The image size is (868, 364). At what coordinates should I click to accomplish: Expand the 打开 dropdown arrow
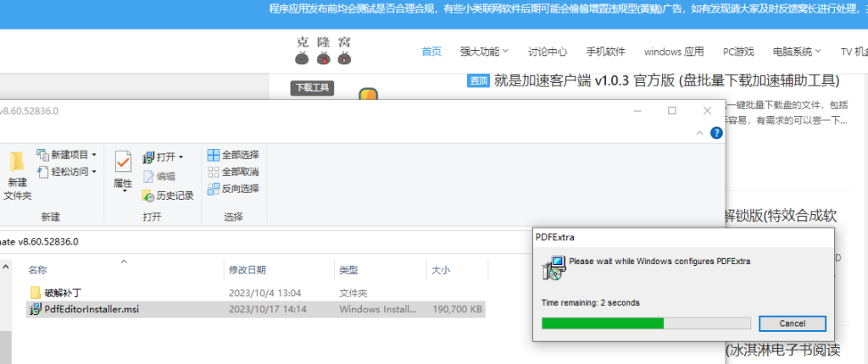[x=181, y=157]
